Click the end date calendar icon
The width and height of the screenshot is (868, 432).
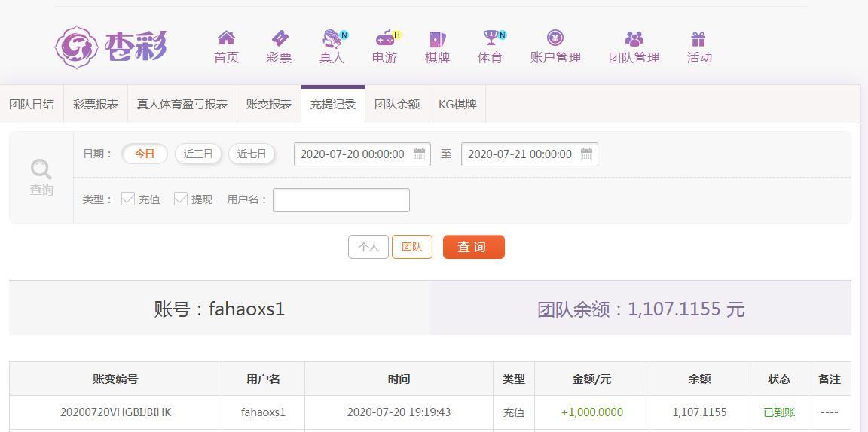point(587,154)
